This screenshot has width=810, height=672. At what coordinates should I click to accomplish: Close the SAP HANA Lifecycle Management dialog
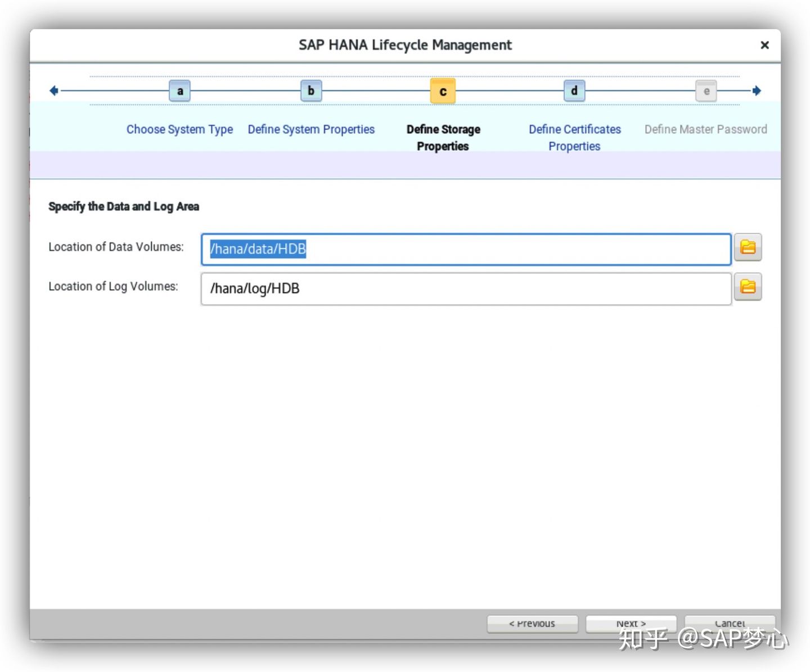pyautogui.click(x=764, y=45)
